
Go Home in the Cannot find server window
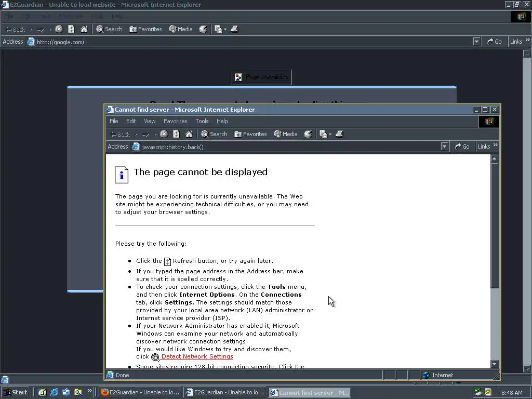189,134
